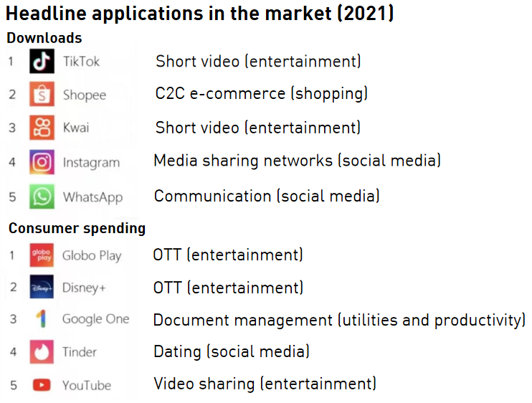Click the Globo Play app icon
This screenshot has width=532, height=403.
click(x=42, y=255)
